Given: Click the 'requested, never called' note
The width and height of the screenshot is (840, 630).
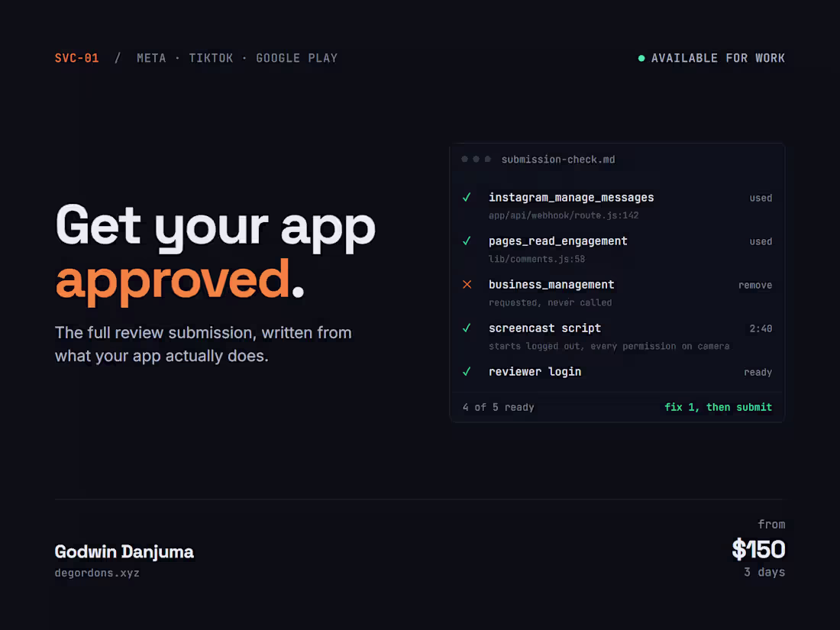Looking at the screenshot, I should tap(550, 302).
